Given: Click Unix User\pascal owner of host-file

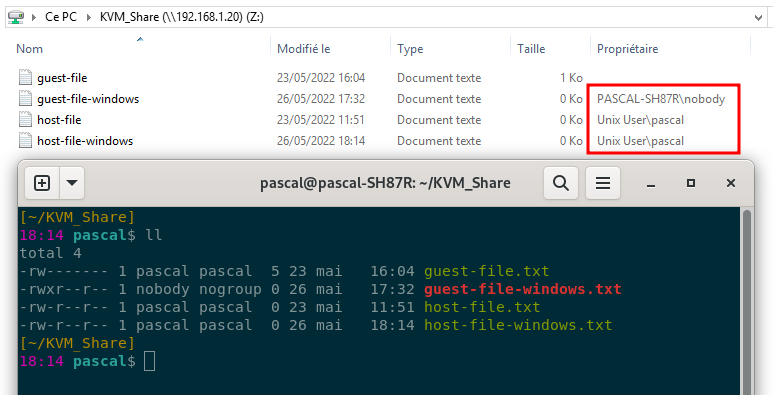Looking at the screenshot, I should [640, 120].
